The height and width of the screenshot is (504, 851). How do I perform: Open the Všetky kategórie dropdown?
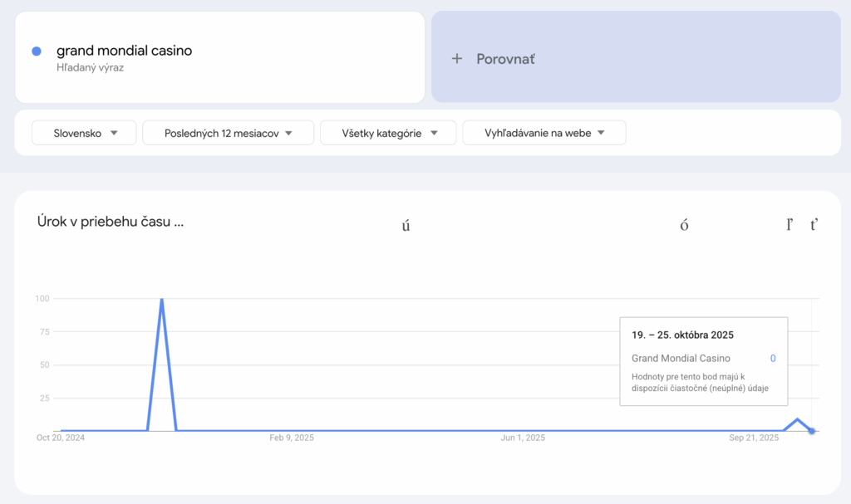pos(388,133)
